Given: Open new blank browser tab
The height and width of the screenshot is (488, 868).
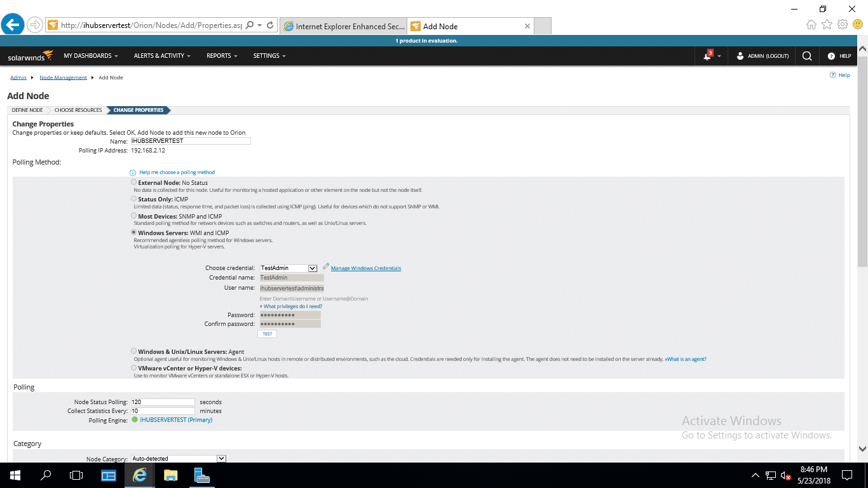Looking at the screenshot, I should [542, 26].
